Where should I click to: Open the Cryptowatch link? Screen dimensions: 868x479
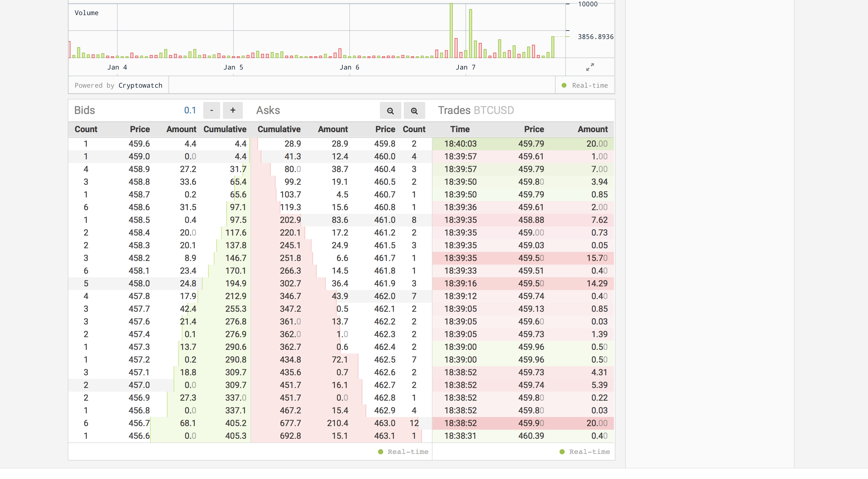click(140, 86)
